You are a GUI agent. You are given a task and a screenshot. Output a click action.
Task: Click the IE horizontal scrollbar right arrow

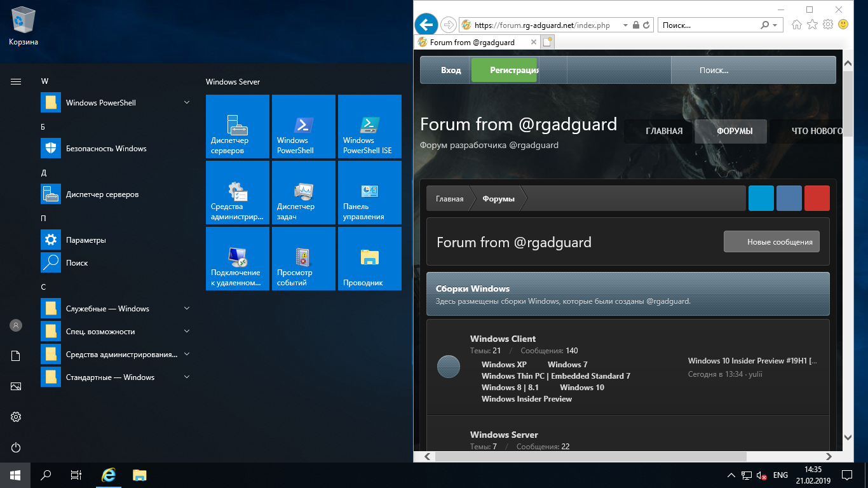click(828, 456)
